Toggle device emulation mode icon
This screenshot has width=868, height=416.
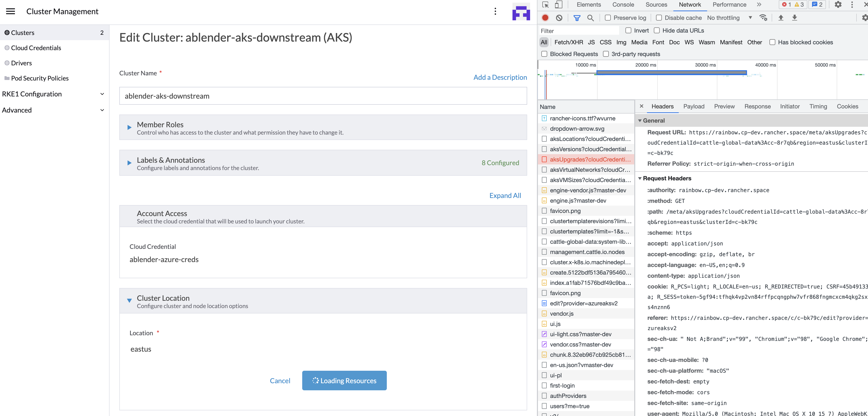pos(559,5)
